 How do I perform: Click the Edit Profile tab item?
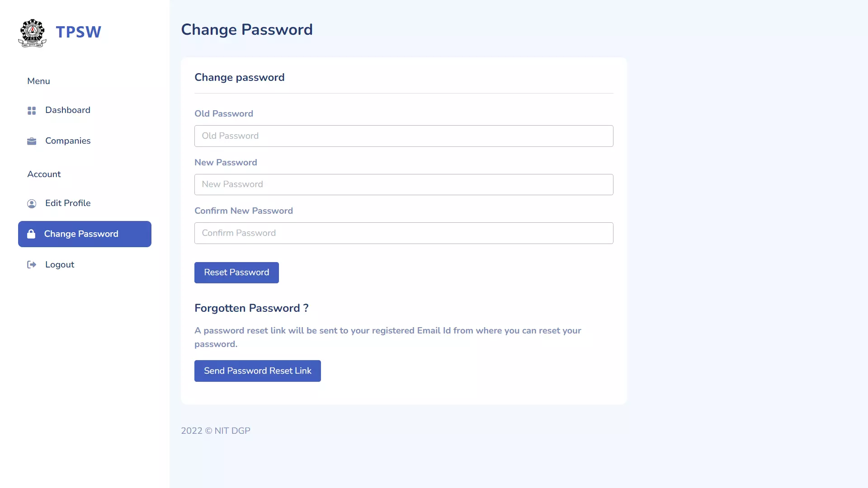click(x=67, y=203)
